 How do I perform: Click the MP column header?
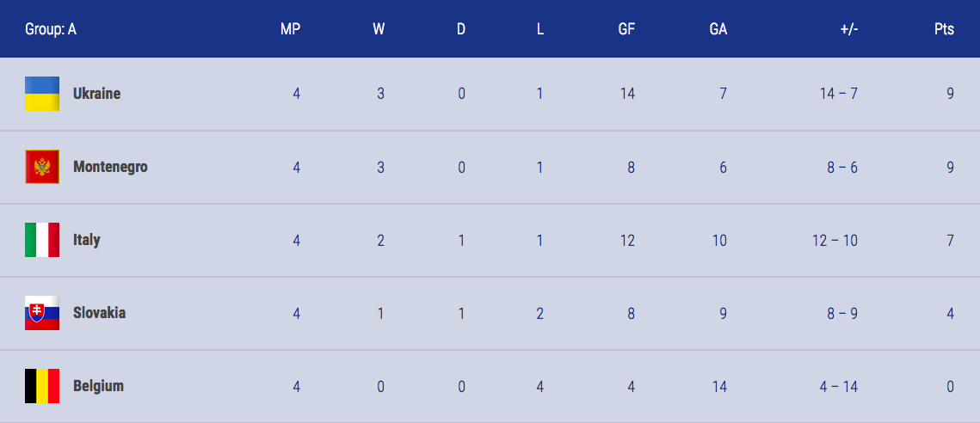pyautogui.click(x=291, y=29)
